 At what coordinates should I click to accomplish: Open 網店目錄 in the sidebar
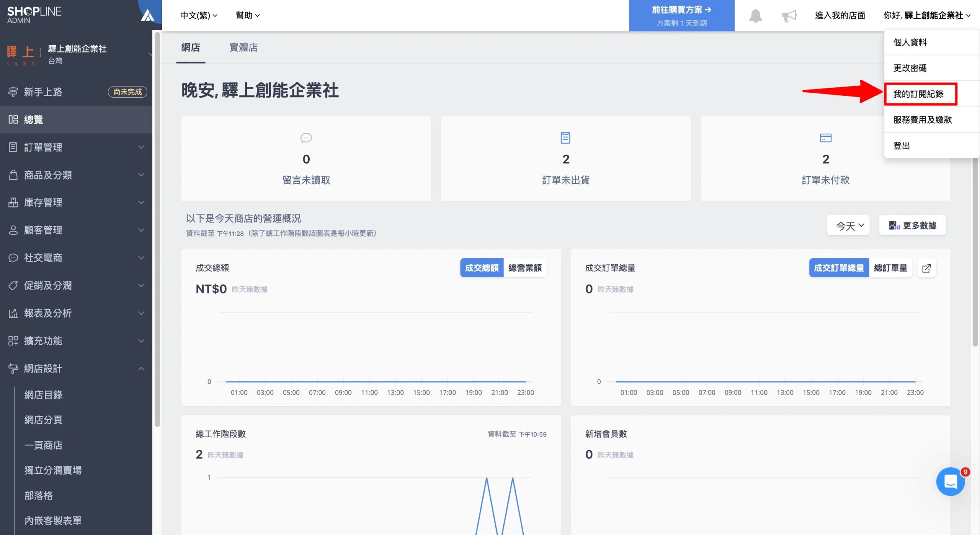coord(43,395)
